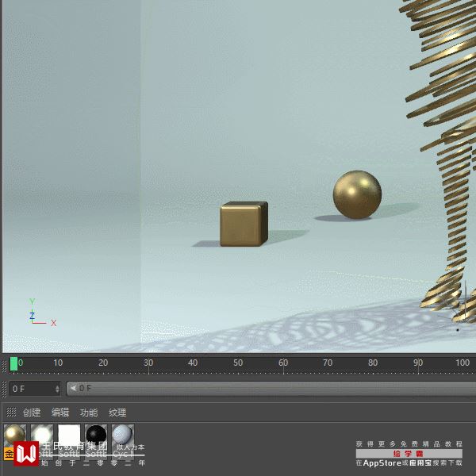Click the material manager dotted grip icon
Viewport: 476px width, 476px height.
pyautogui.click(x=11, y=412)
